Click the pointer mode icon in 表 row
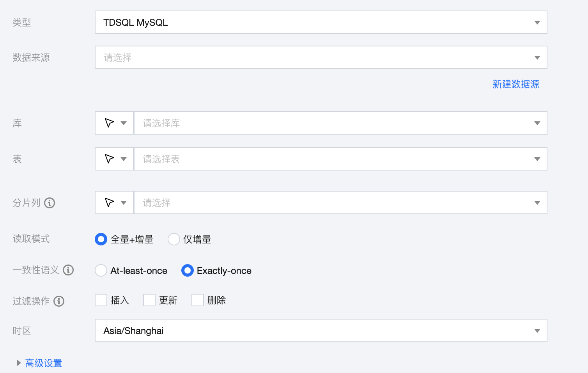The image size is (588, 373). (110, 159)
